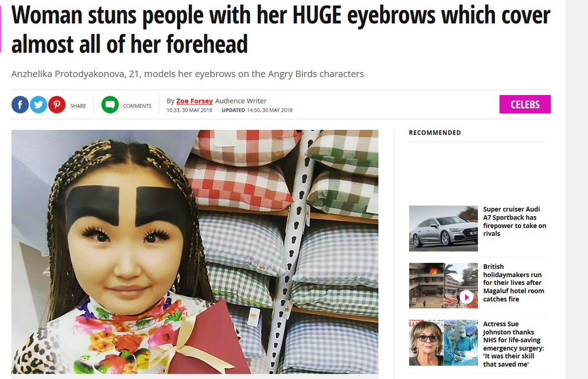Click the article headline about HUGE eyebrows
The height and width of the screenshot is (379, 588).
(281, 30)
